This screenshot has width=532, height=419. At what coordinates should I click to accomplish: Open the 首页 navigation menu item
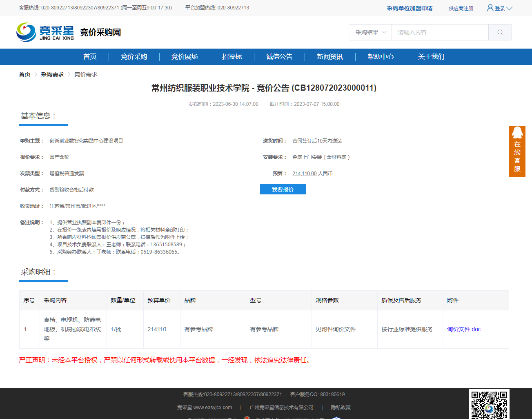coord(90,57)
